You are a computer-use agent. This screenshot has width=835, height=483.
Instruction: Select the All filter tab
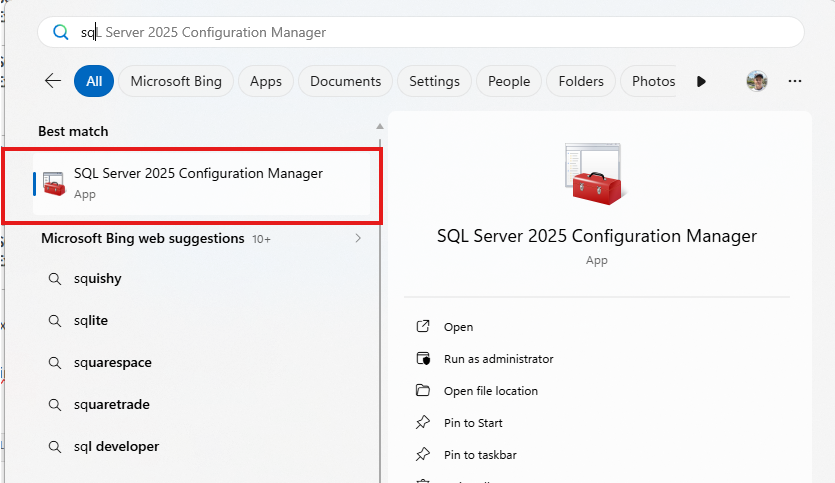94,81
